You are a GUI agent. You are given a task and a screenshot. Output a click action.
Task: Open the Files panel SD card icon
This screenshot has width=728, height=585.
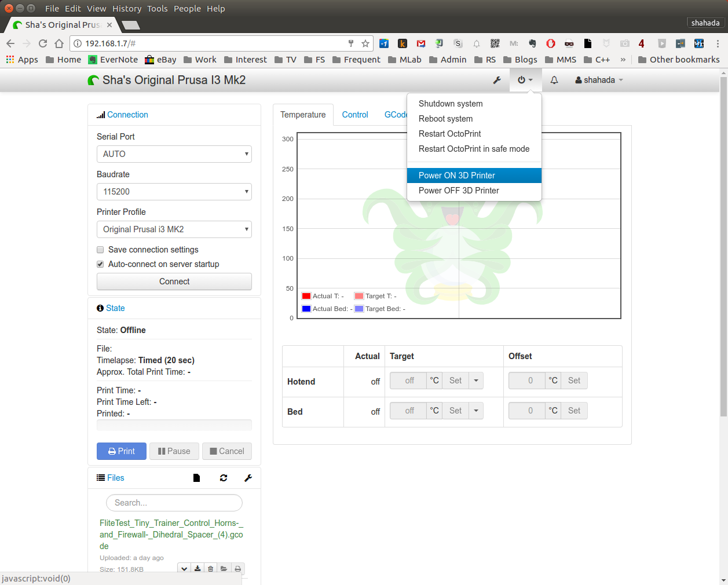[196, 478]
